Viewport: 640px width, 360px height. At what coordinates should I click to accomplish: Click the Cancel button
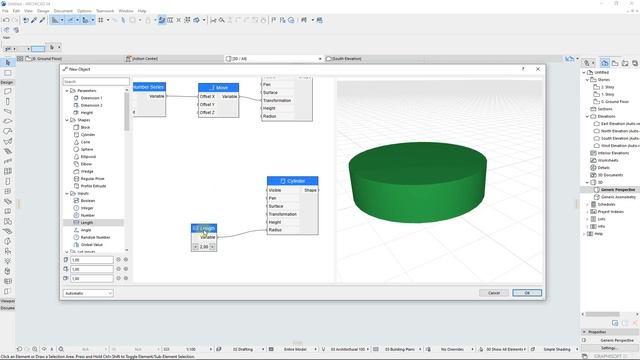click(494, 293)
